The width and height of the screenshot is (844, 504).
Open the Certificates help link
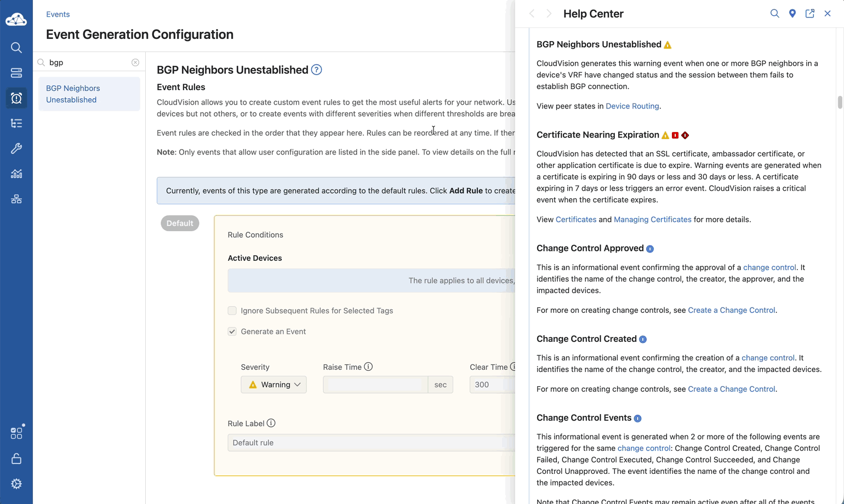point(576,220)
